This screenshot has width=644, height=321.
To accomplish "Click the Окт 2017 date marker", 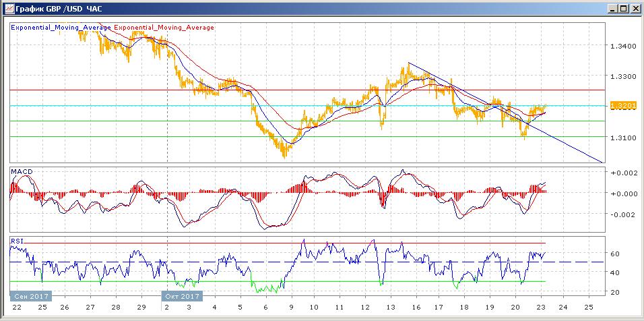I will click(182, 296).
